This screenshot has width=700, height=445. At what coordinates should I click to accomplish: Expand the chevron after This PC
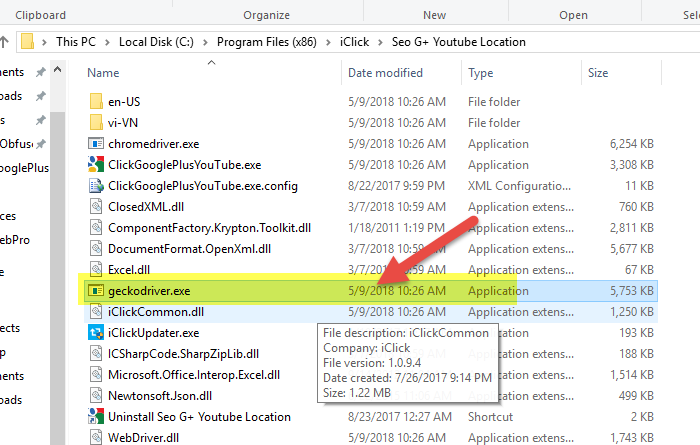[x=107, y=42]
